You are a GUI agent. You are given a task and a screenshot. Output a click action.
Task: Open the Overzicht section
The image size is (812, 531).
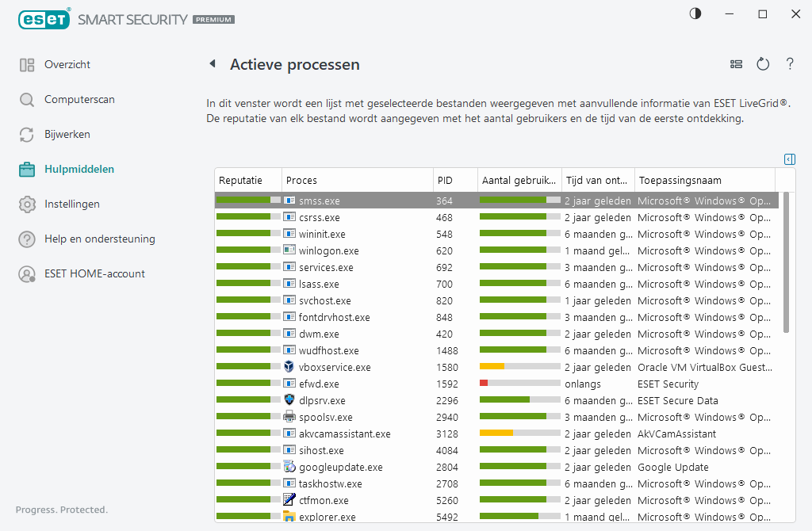click(x=67, y=64)
